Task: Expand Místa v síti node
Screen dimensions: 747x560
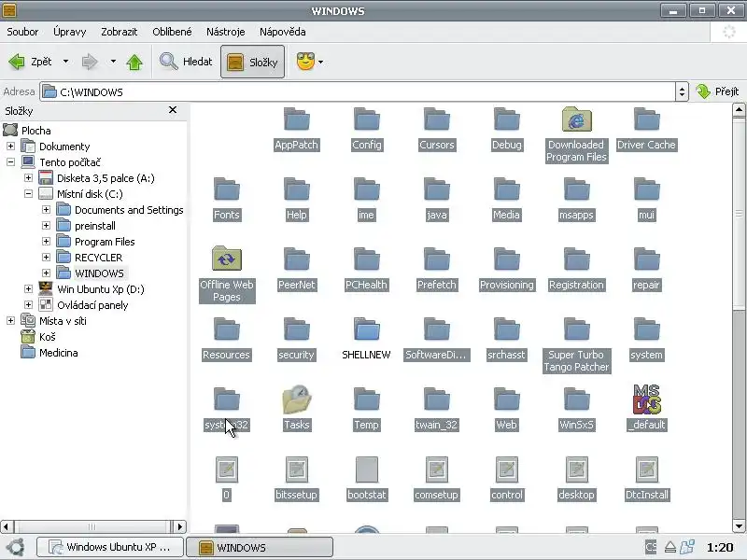Action: (x=10, y=320)
